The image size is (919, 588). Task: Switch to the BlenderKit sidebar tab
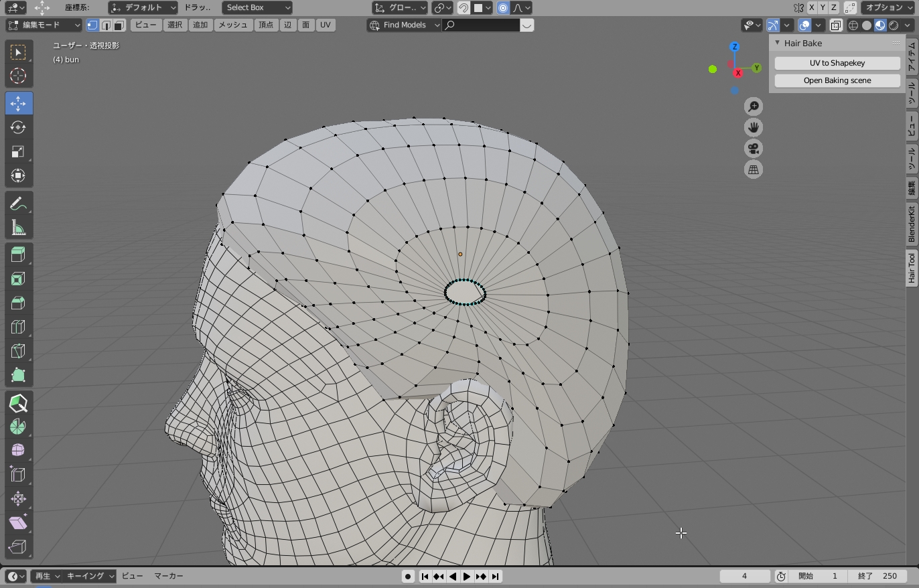coord(912,224)
